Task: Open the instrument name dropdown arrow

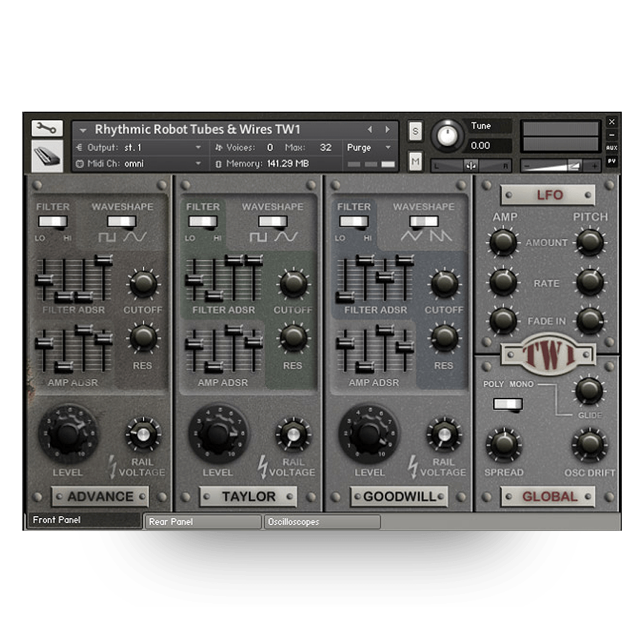Action: [83, 130]
